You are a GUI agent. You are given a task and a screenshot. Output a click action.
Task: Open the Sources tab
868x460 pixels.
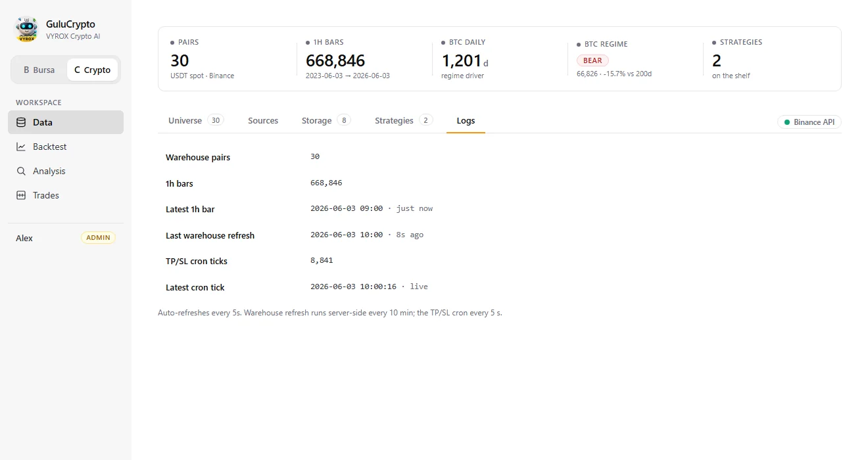[x=263, y=120]
